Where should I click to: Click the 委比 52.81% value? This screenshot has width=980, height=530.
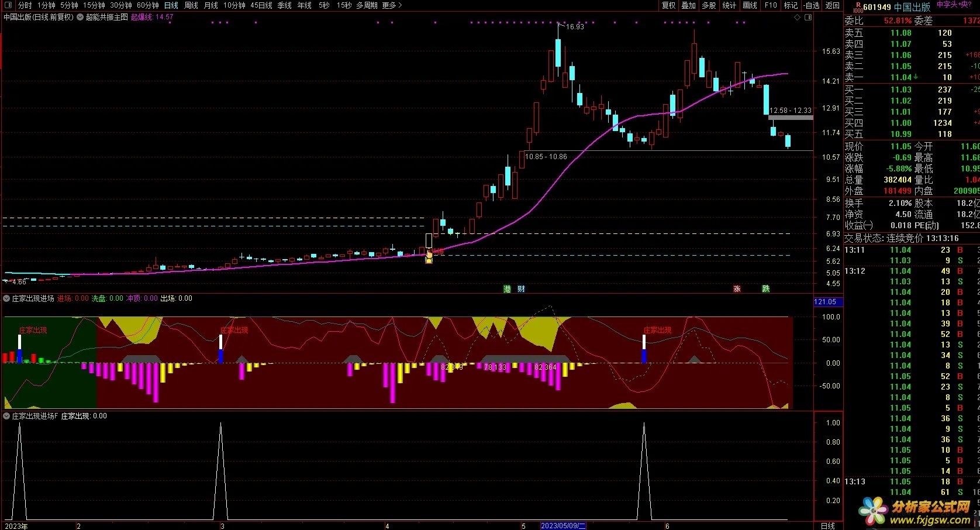pos(898,20)
